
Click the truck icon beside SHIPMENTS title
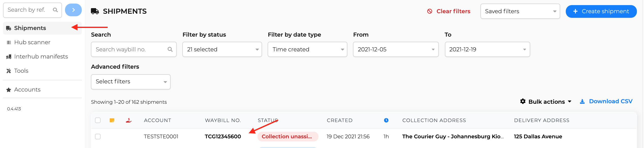(95, 11)
